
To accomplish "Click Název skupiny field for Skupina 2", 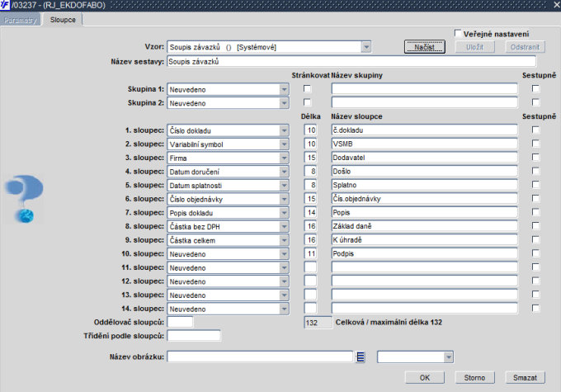I will (x=424, y=102).
